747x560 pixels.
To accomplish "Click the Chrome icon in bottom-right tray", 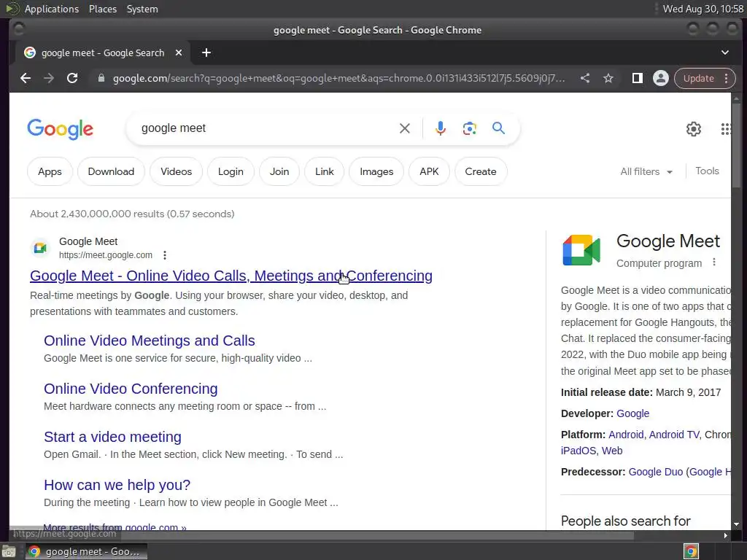I will [x=691, y=551].
